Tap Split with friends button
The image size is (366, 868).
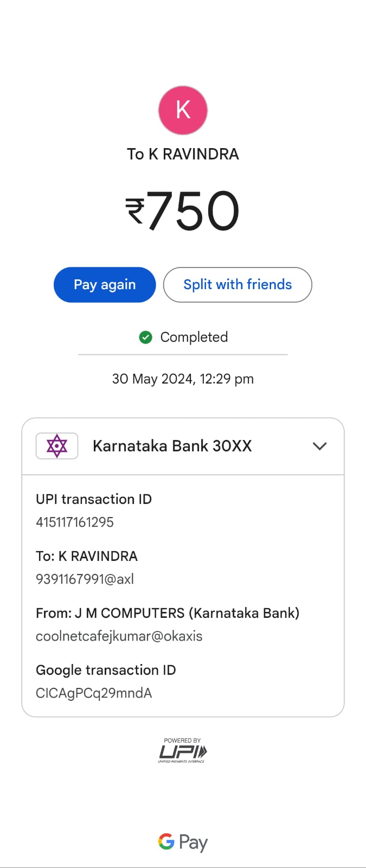click(x=237, y=285)
